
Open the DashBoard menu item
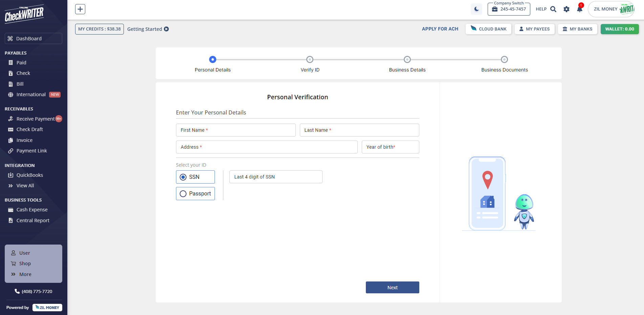(x=33, y=39)
